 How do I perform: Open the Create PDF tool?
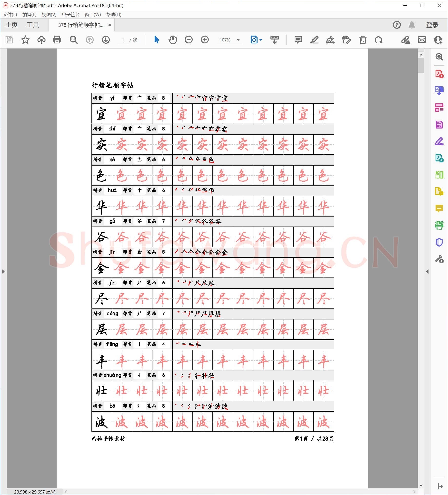click(x=439, y=73)
